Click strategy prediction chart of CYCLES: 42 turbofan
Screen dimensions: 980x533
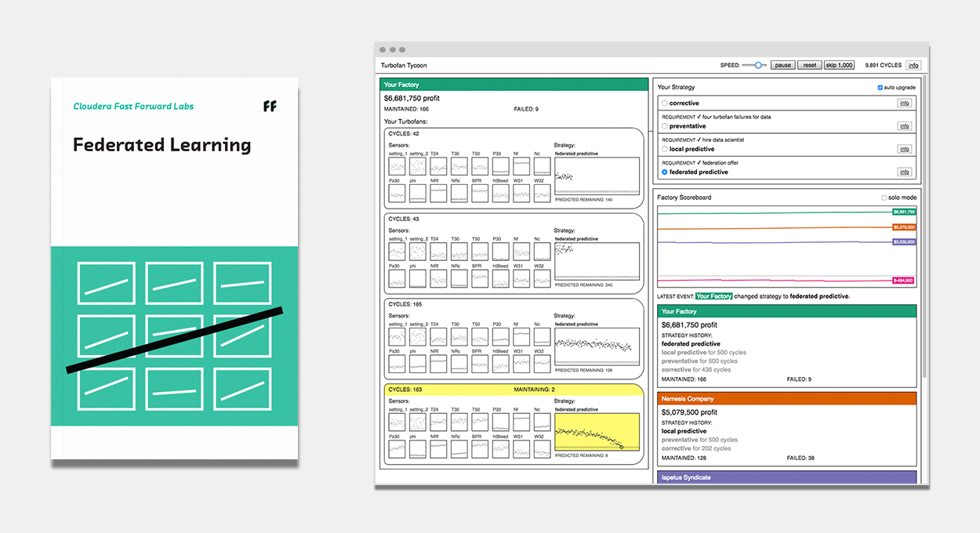coord(597,176)
